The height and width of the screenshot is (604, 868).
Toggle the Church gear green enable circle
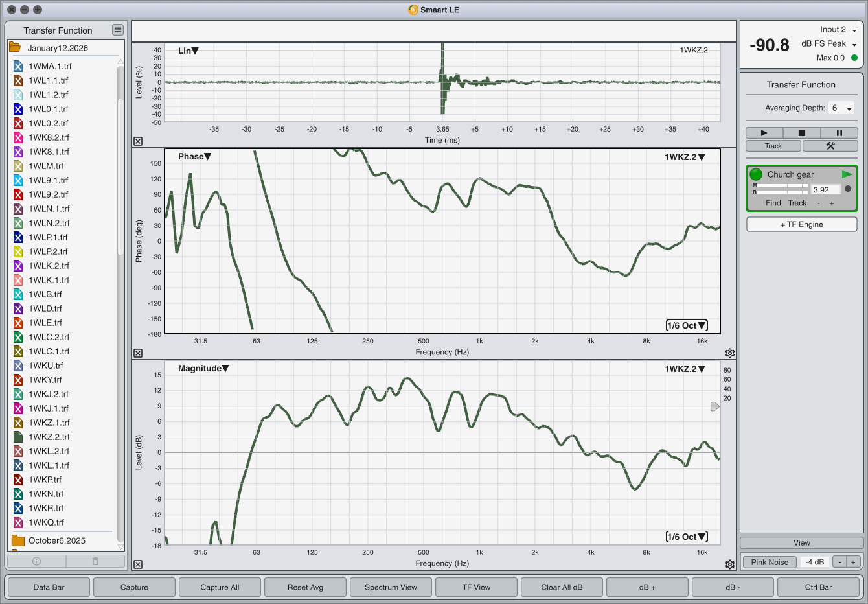pos(756,174)
